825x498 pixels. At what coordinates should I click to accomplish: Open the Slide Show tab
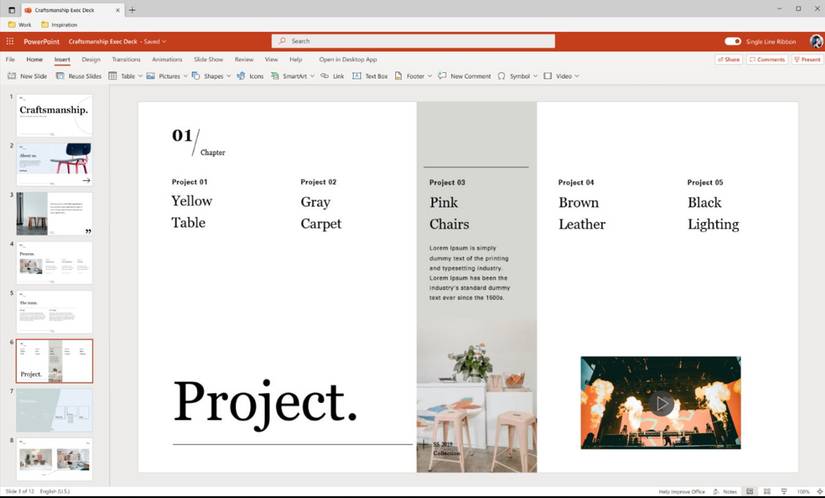point(208,59)
